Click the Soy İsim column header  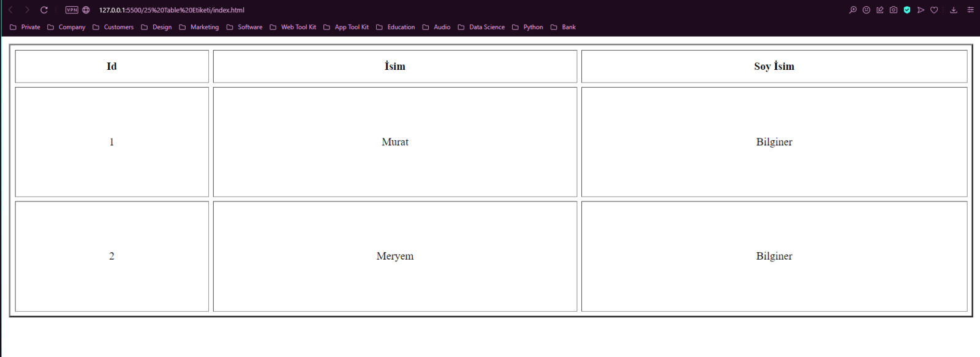tap(774, 66)
